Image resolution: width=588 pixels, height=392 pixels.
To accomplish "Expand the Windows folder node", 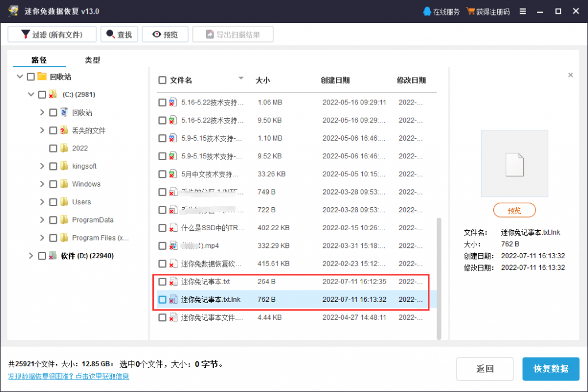I will pyautogui.click(x=42, y=184).
